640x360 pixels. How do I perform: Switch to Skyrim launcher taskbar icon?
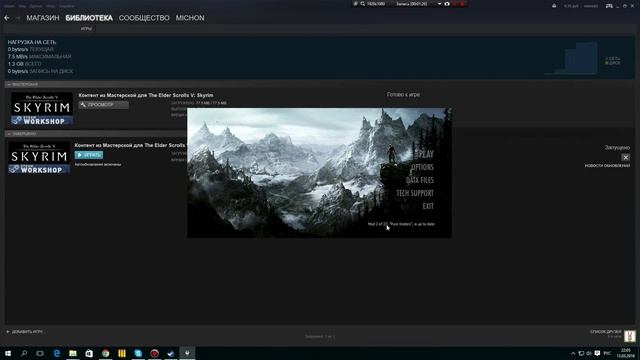pyautogui.click(x=187, y=353)
